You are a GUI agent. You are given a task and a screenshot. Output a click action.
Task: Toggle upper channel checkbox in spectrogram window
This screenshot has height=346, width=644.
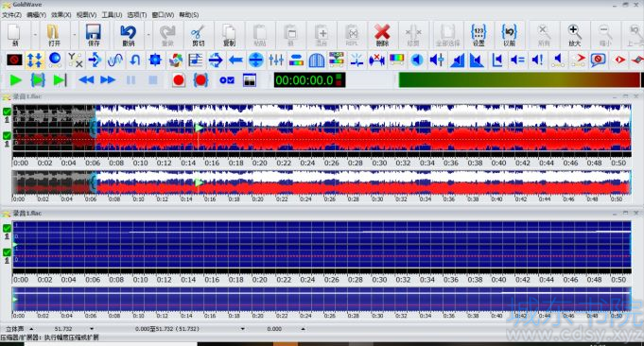point(7,228)
